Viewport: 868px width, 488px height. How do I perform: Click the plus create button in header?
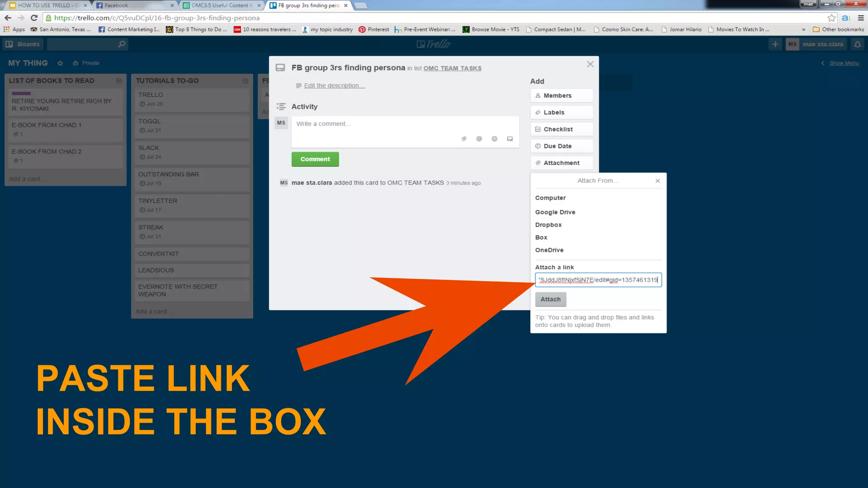click(775, 44)
